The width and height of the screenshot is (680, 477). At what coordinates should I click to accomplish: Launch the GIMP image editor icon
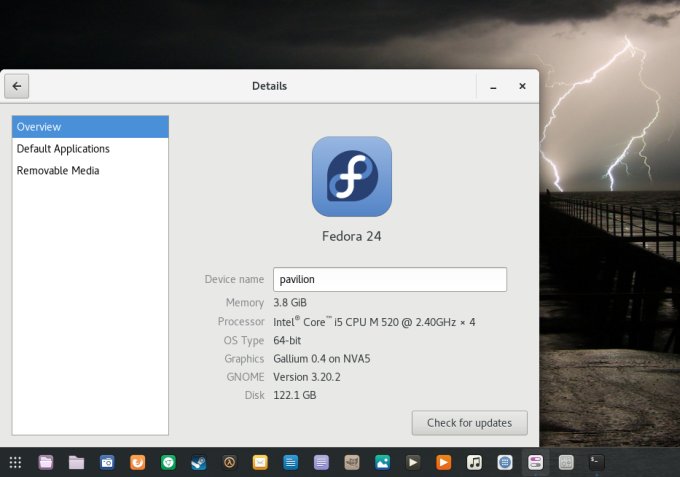(352, 462)
